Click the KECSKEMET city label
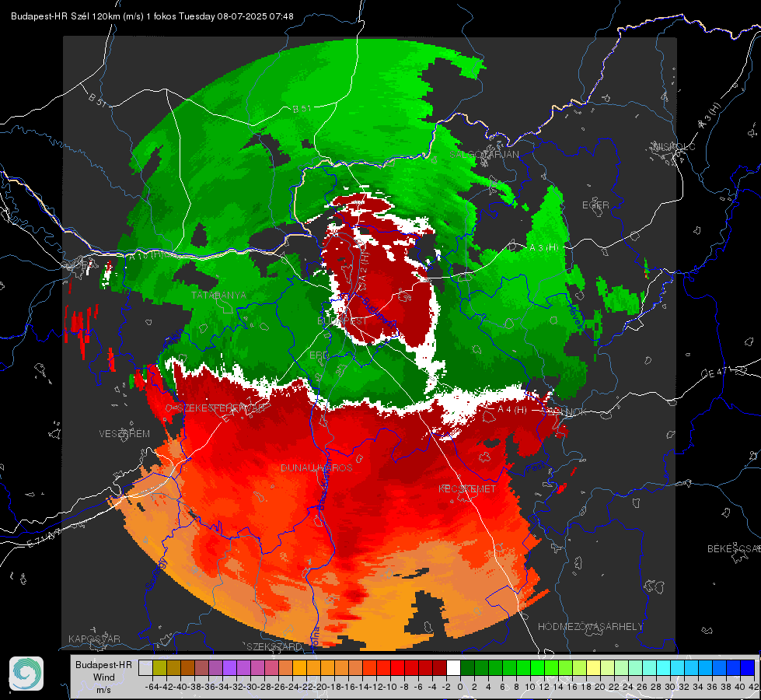 tap(467, 488)
